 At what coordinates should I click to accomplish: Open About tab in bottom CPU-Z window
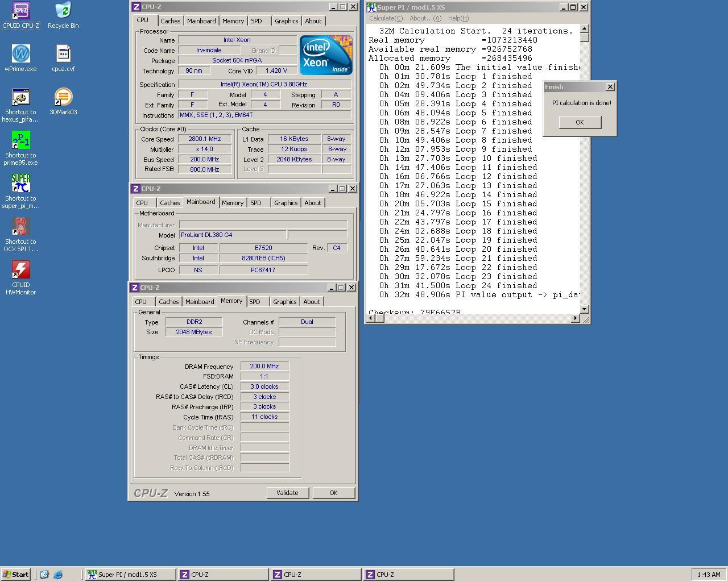pos(312,302)
